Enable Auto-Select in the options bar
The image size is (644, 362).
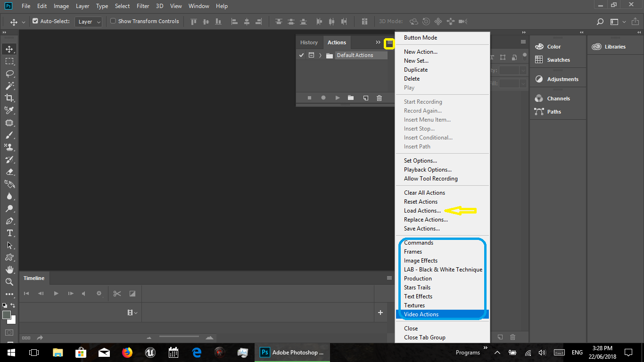(35, 21)
